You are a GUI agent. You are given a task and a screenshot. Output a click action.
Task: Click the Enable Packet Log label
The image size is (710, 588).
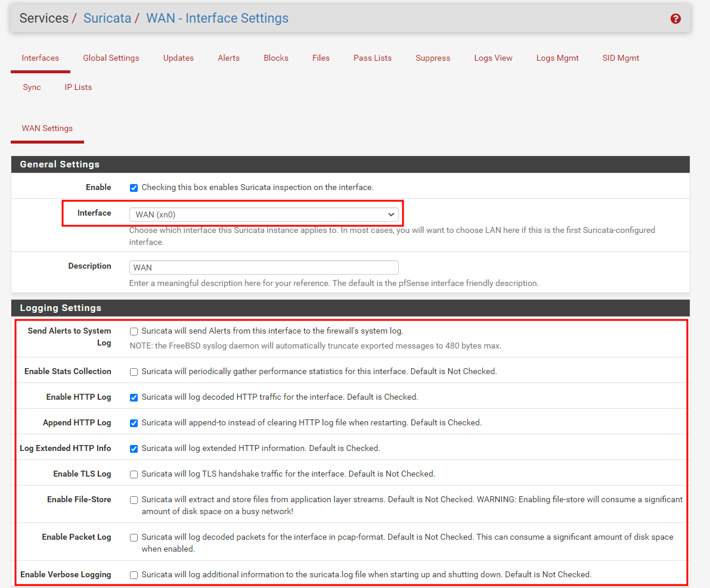76,537
